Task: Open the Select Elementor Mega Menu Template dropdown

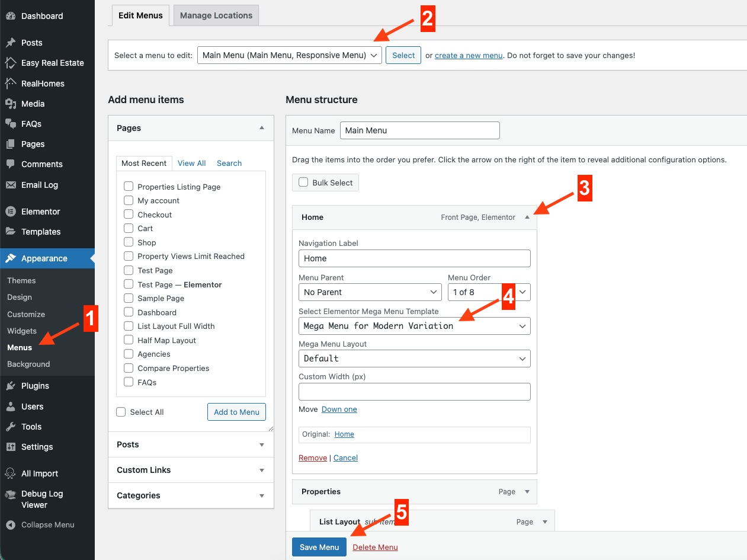Action: point(414,326)
